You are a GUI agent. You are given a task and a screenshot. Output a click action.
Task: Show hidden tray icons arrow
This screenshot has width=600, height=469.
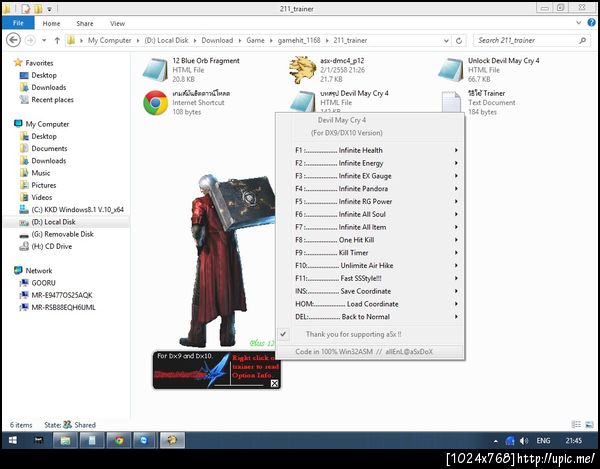coord(496,441)
